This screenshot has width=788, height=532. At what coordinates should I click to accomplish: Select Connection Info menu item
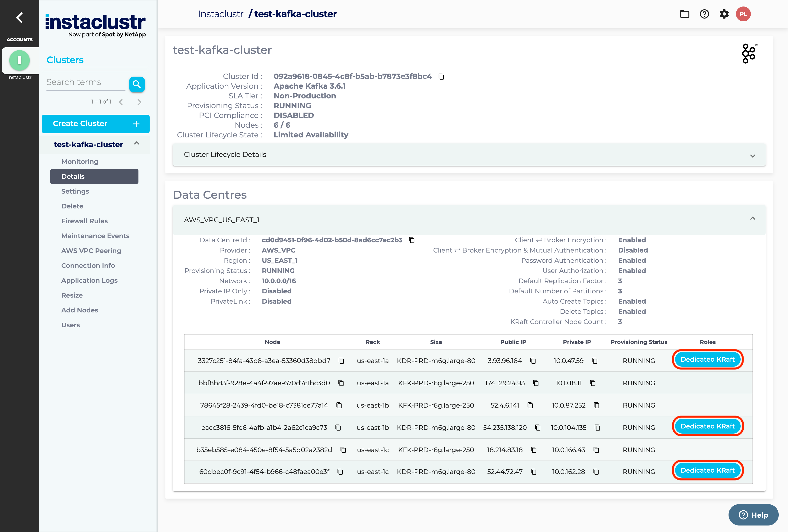pyautogui.click(x=88, y=266)
